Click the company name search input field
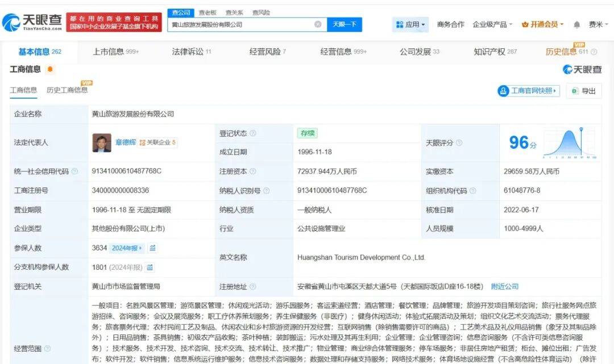 [240, 24]
